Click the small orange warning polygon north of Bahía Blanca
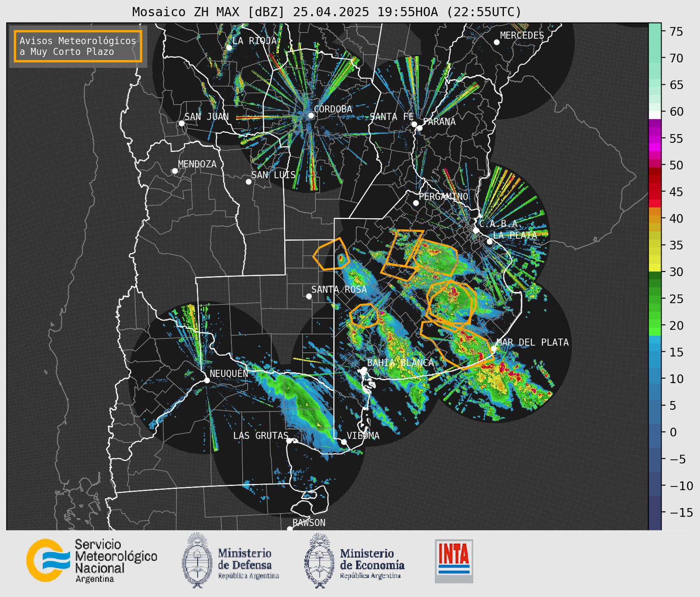Viewport: 700px width, 597px height. [364, 316]
